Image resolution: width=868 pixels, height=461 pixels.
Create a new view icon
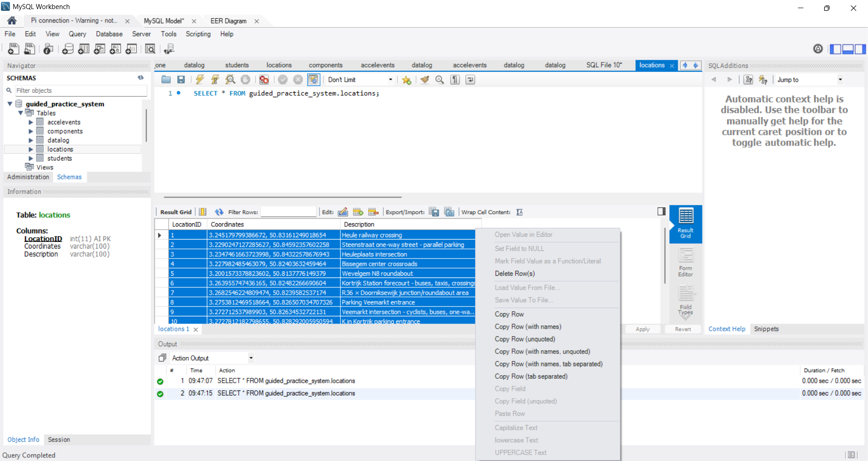click(x=99, y=49)
